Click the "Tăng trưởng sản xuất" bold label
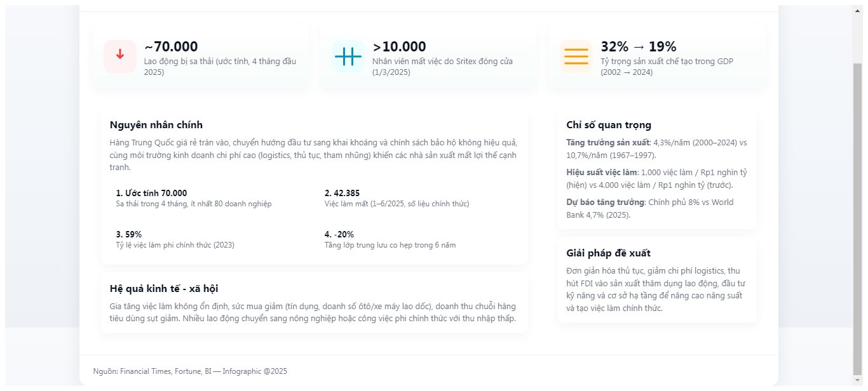The image size is (868, 391). coord(599,142)
